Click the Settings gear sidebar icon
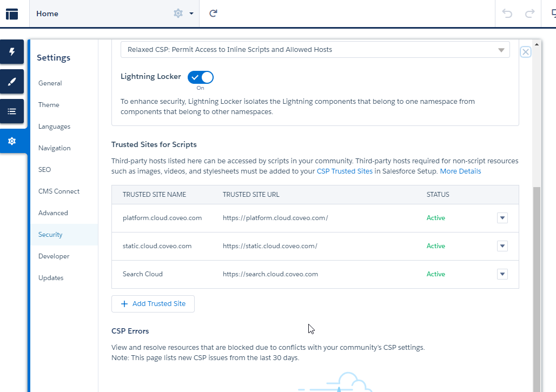556x392 pixels. pos(12,141)
